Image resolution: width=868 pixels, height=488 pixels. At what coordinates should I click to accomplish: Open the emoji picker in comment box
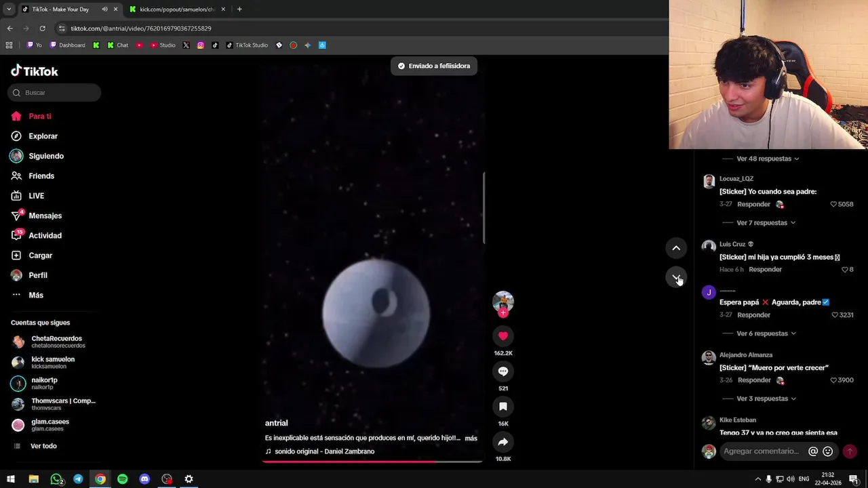click(x=828, y=451)
